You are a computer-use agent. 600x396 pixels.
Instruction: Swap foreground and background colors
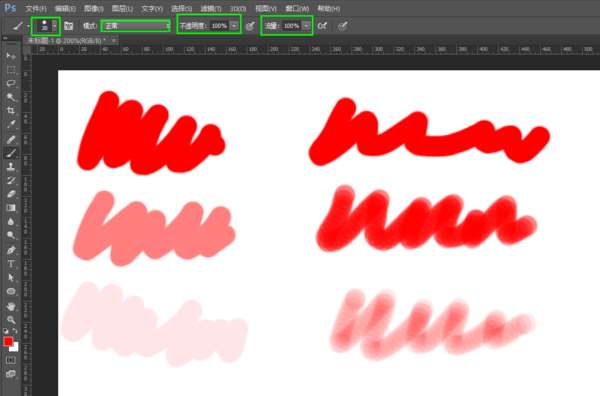tap(15, 331)
